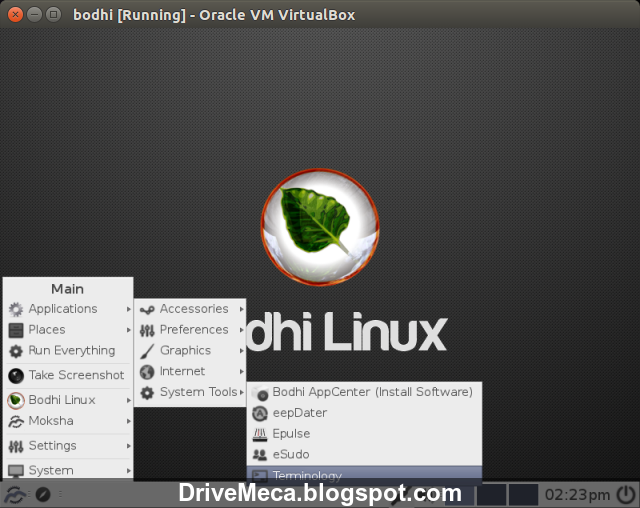Click the Moksha logo icon in Main menu

(x=16, y=421)
